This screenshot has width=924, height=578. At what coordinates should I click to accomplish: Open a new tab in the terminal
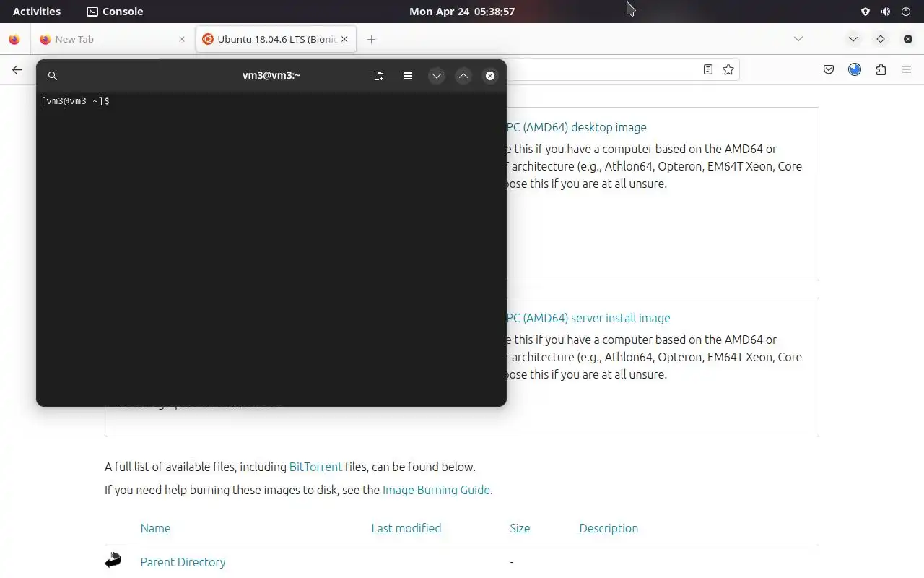(379, 75)
